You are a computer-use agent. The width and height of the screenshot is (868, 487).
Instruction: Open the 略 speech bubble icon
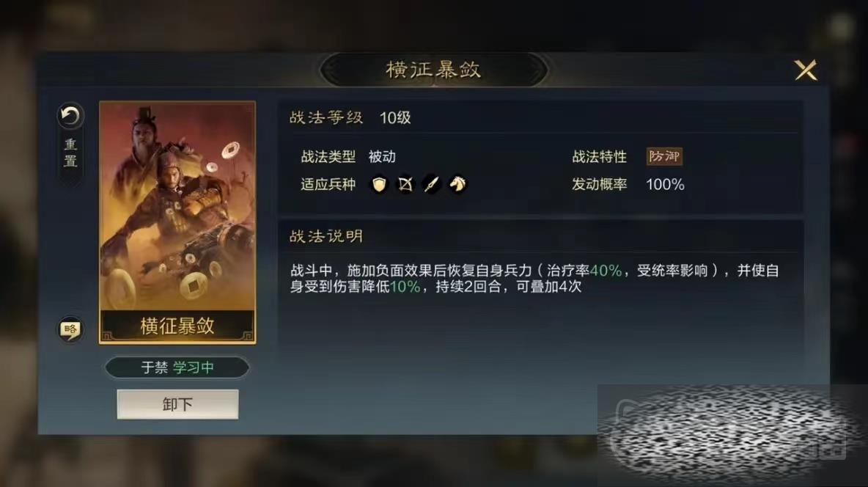(70, 329)
